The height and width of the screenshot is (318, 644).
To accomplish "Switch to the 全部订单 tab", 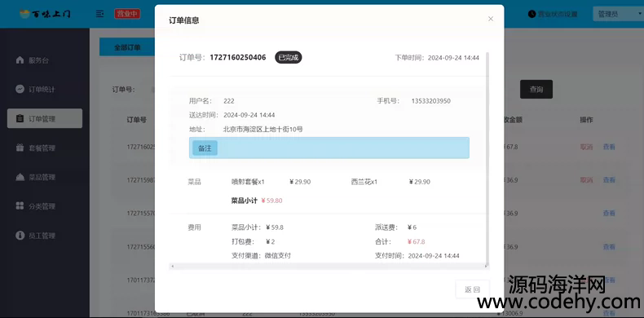I will coord(127,47).
